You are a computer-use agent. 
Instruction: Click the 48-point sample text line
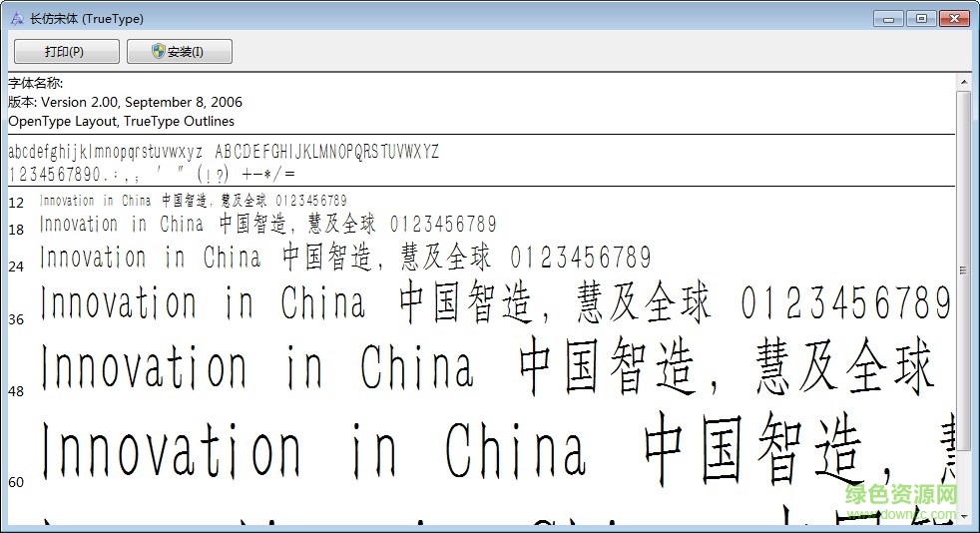pyautogui.click(x=489, y=367)
